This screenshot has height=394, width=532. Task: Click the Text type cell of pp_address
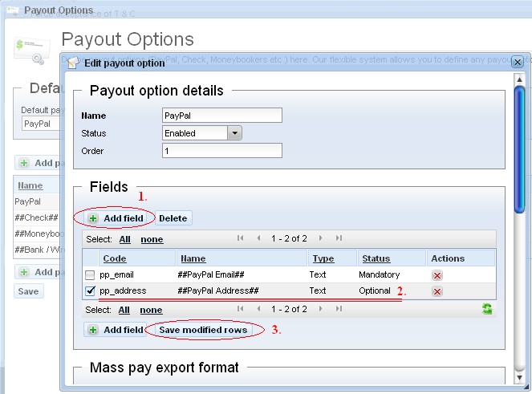[318, 290]
